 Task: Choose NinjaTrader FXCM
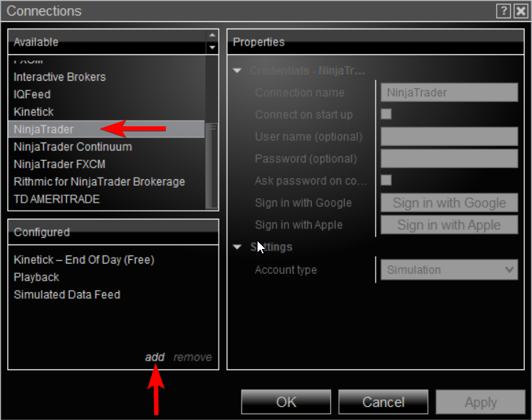[x=106, y=164]
